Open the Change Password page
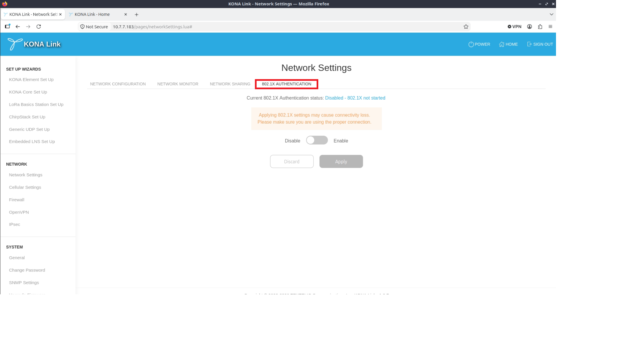Viewport: 644px width, 361px height. pos(27,270)
